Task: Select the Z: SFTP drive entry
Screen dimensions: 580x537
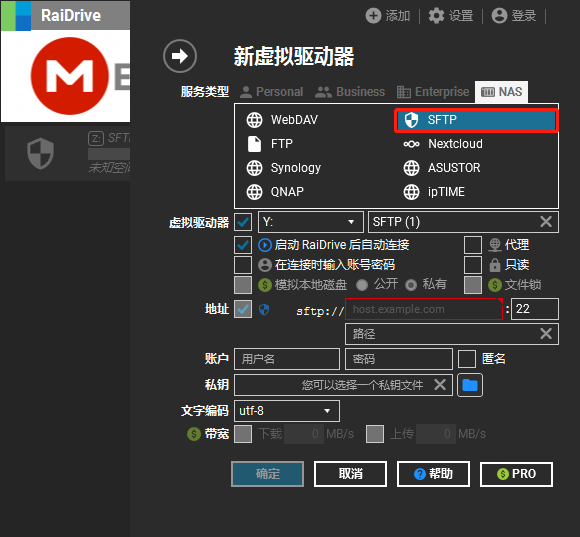Action: [67, 153]
